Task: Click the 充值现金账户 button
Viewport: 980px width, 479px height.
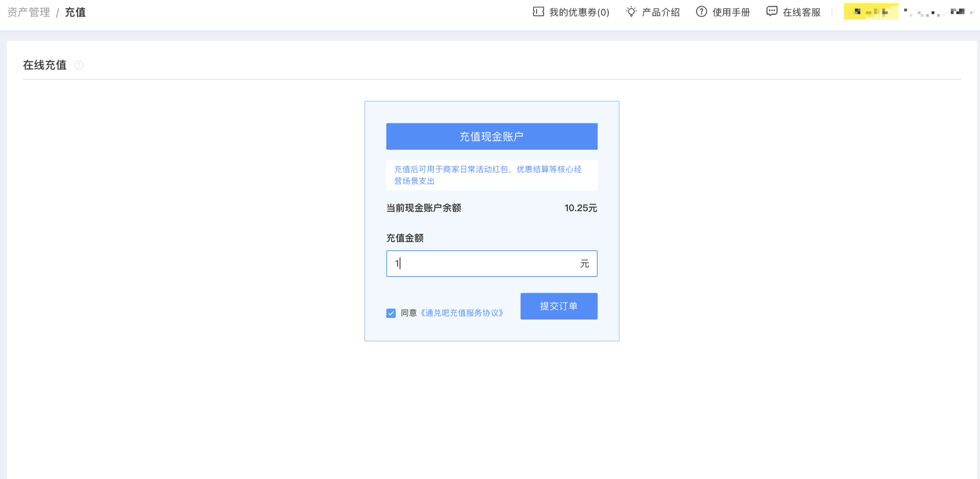Action: tap(491, 136)
